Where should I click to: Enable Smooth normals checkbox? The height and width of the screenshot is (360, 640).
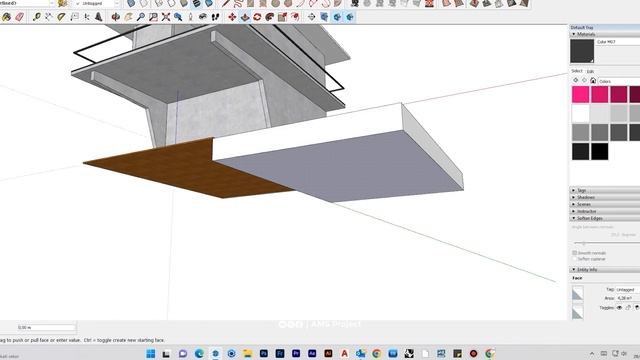tap(575, 253)
